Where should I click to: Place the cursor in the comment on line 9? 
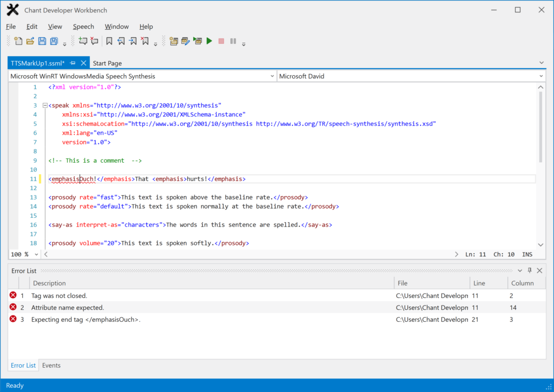(x=95, y=161)
